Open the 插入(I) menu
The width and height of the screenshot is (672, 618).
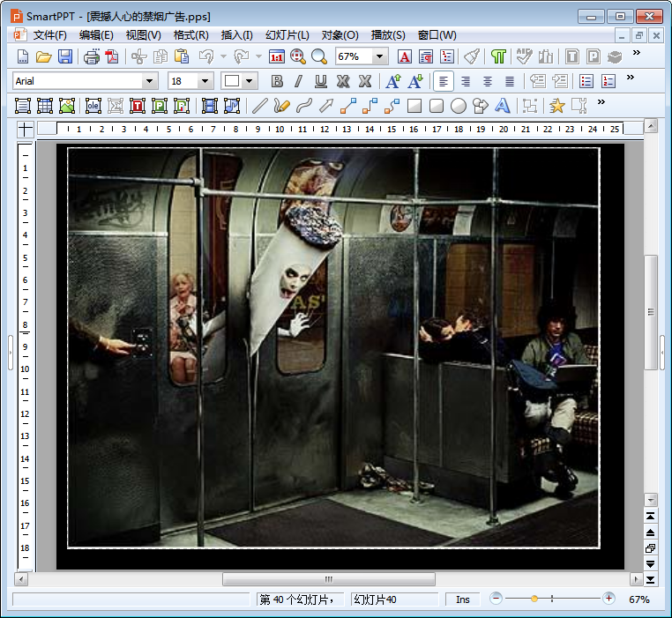pos(236,35)
